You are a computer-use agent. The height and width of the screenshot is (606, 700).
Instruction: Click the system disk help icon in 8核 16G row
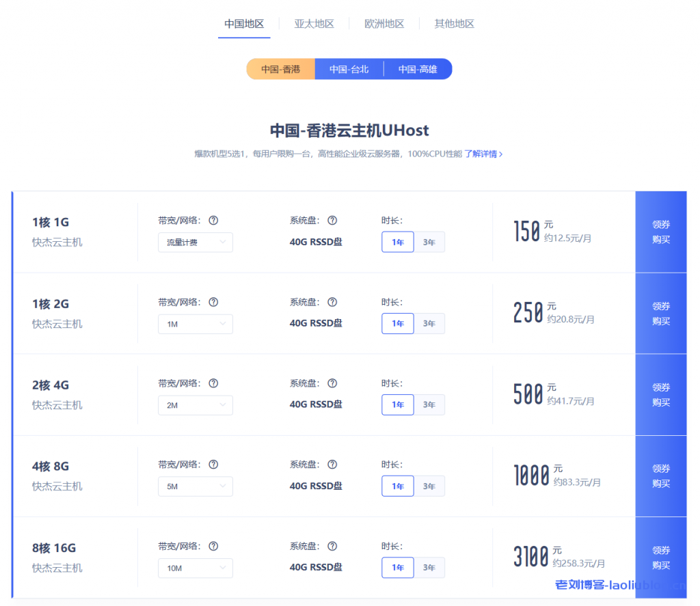(332, 546)
